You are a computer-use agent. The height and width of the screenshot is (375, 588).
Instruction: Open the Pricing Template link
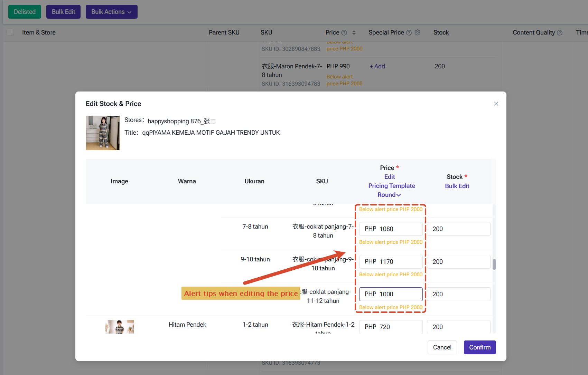[392, 186]
